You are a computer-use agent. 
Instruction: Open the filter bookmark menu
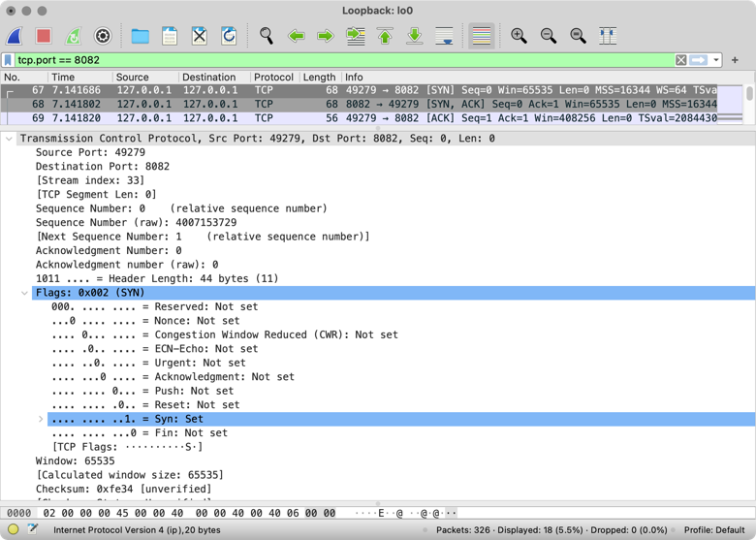[8, 60]
